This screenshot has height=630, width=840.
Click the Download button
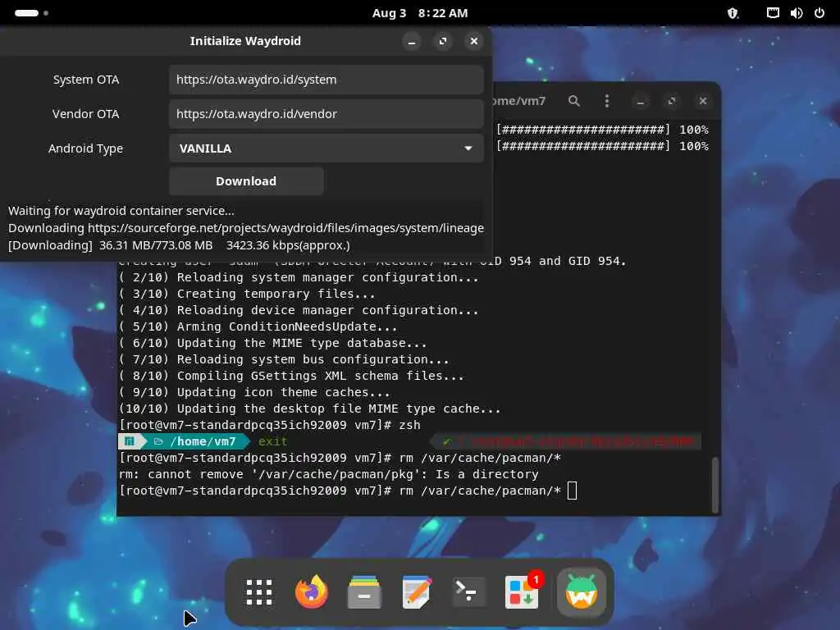pos(246,181)
